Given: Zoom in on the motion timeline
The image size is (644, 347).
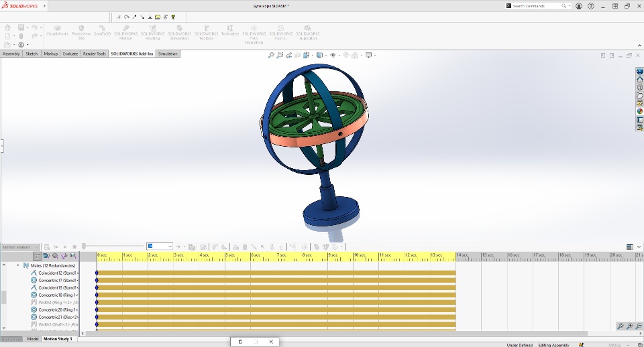Looking at the screenshot, I should (x=630, y=326).
